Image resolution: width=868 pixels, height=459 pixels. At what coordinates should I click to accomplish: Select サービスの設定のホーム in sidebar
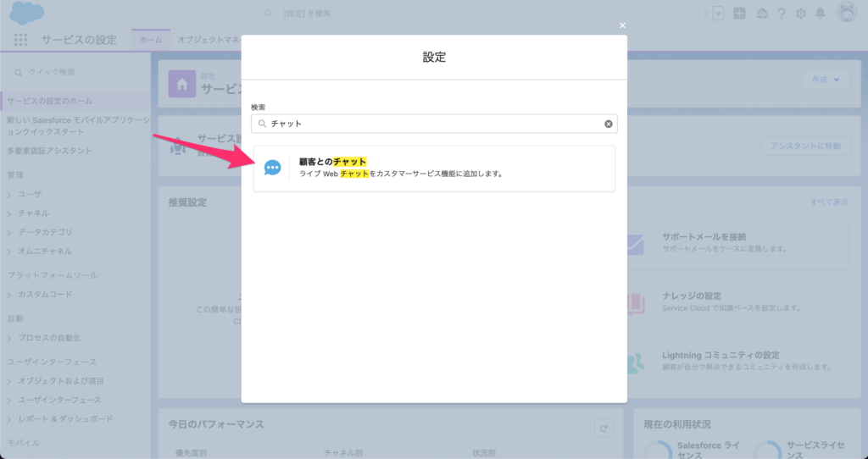click(50, 102)
